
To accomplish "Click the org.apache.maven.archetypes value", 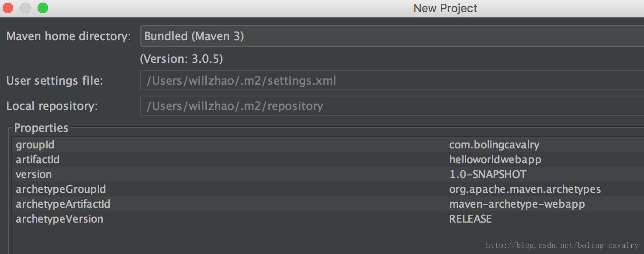I will click(525, 189).
